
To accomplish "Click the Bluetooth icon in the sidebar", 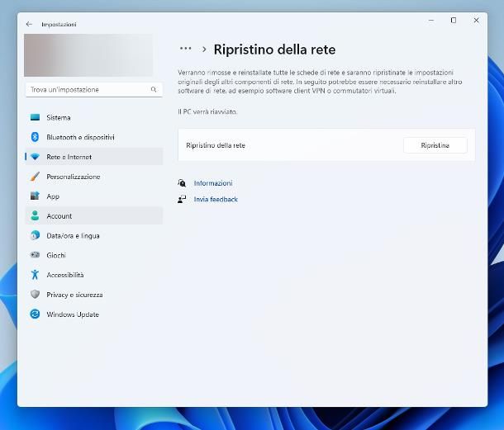I will pyautogui.click(x=35, y=137).
